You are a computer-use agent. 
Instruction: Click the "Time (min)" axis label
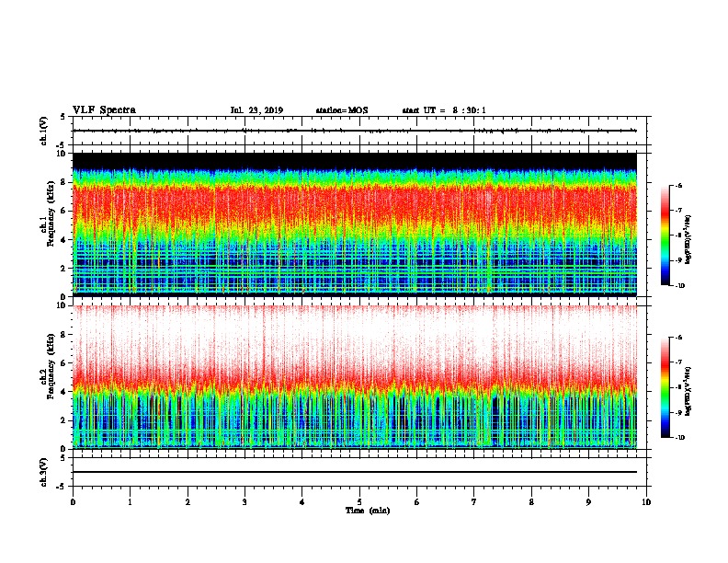click(x=368, y=511)
